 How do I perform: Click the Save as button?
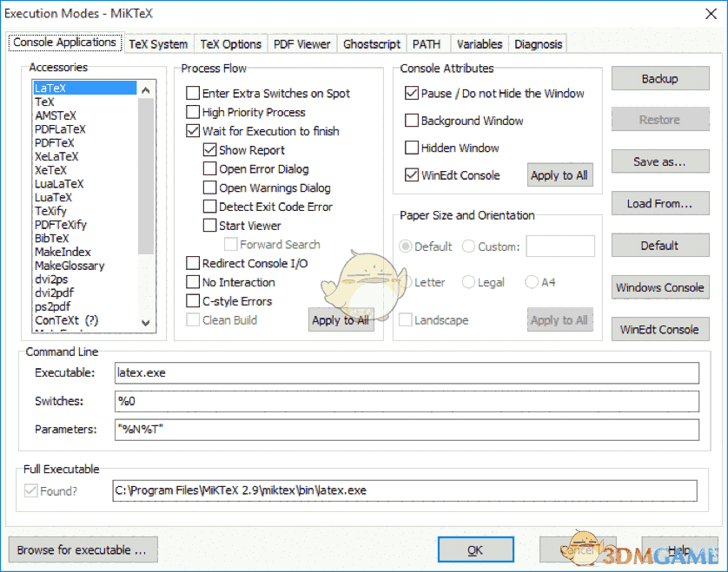(659, 161)
